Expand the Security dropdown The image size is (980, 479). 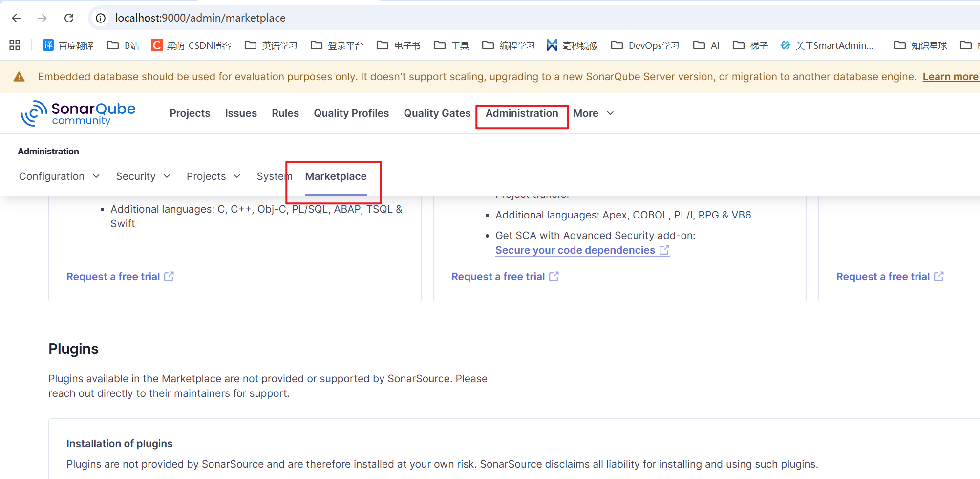point(143,176)
